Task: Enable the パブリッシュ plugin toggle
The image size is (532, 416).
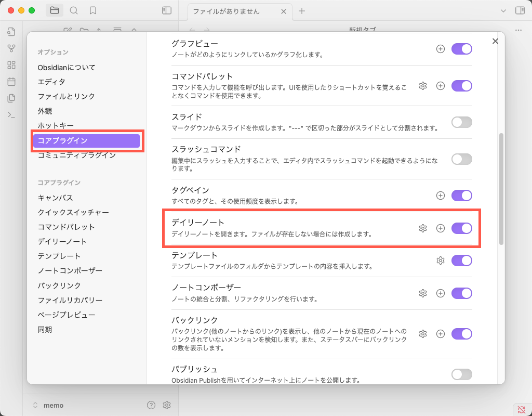Action: tap(462, 374)
